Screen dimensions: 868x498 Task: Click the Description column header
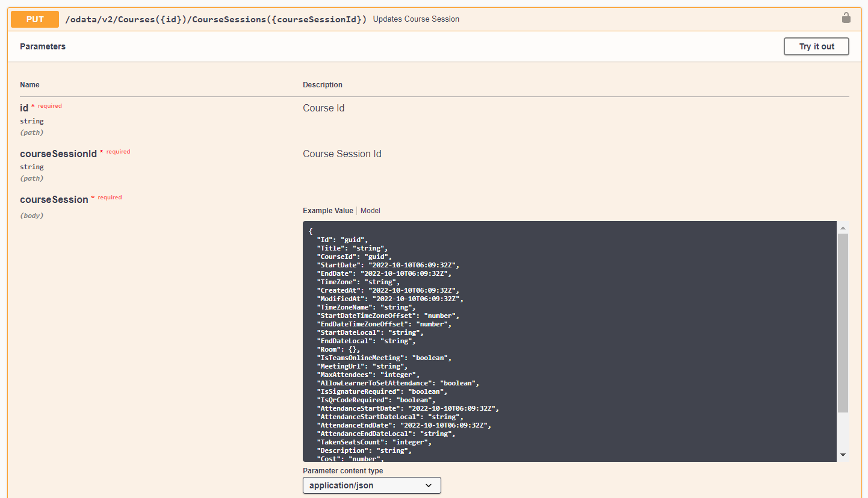(x=323, y=85)
